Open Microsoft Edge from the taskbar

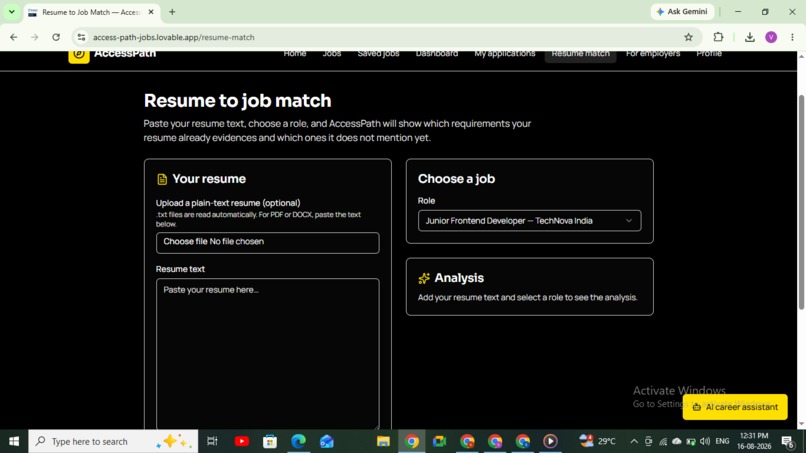point(298,441)
